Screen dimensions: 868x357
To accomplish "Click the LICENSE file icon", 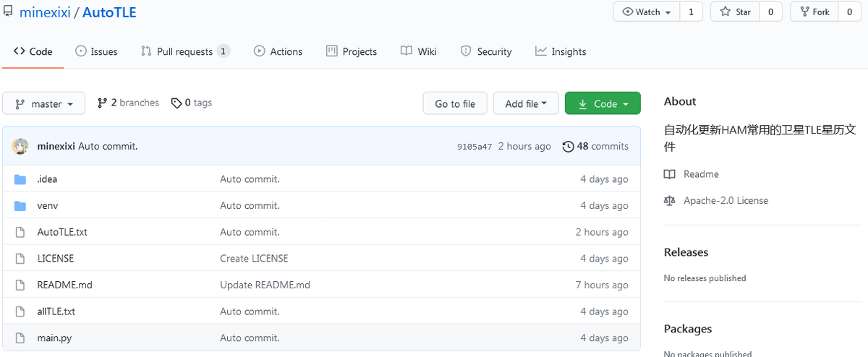I will 20,259.
